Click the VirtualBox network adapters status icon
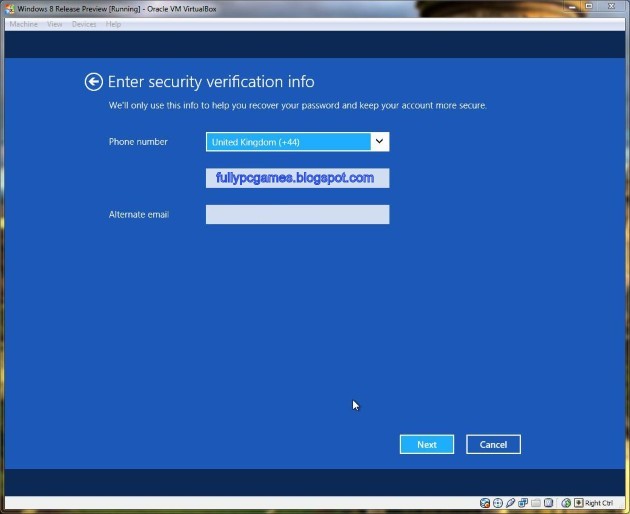The width and height of the screenshot is (630, 514). coord(523,503)
